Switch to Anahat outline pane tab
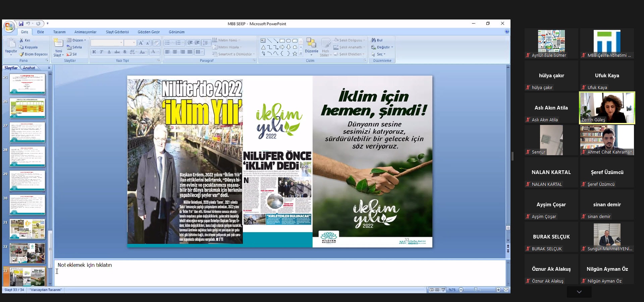Screen dimensions: 644x302 [29, 68]
